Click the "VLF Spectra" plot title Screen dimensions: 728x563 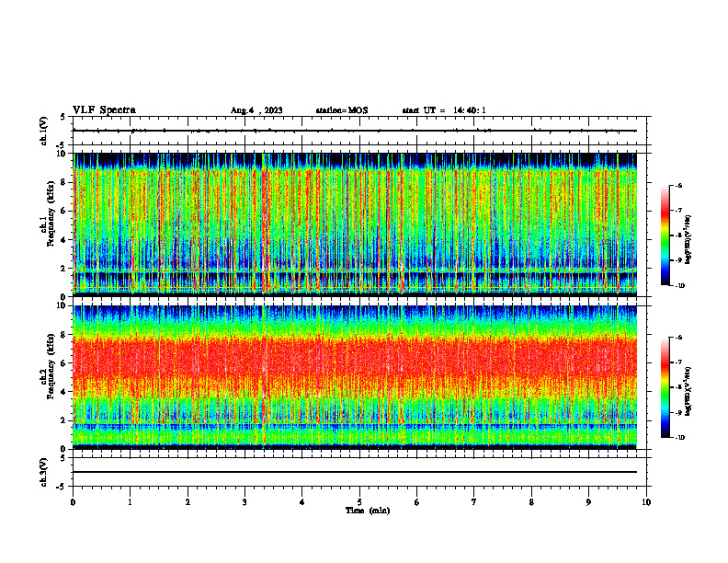(x=104, y=110)
